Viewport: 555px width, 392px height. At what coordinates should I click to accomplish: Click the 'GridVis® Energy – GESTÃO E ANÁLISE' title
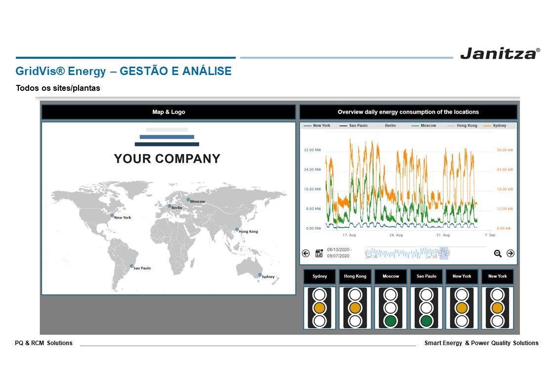click(x=124, y=71)
